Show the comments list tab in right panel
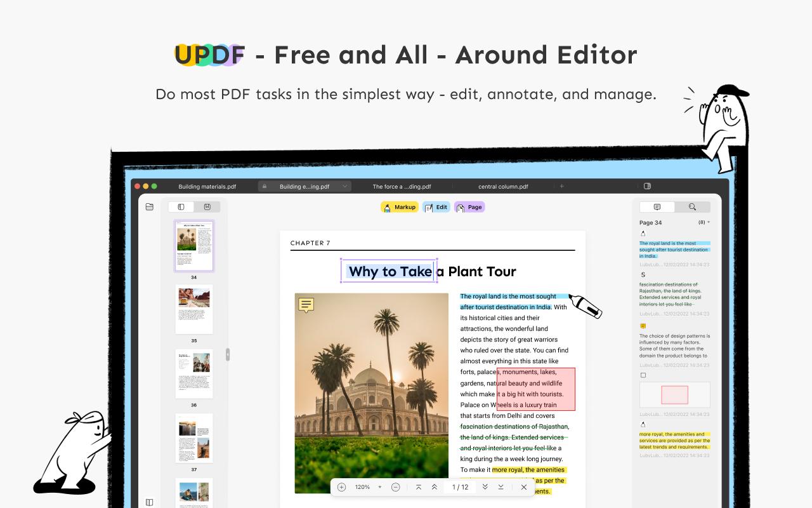 [657, 207]
